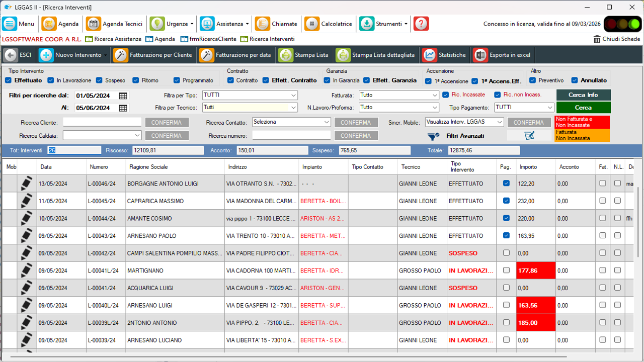Screen dimensions: 644x362
Task: Open the Ricerca Assistenze tab
Action: pyautogui.click(x=114, y=39)
